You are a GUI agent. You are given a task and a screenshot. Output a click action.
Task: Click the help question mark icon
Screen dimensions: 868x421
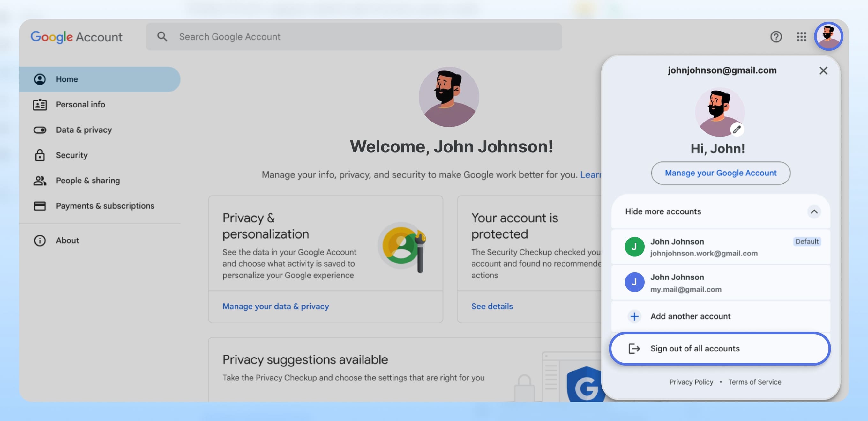pyautogui.click(x=776, y=37)
